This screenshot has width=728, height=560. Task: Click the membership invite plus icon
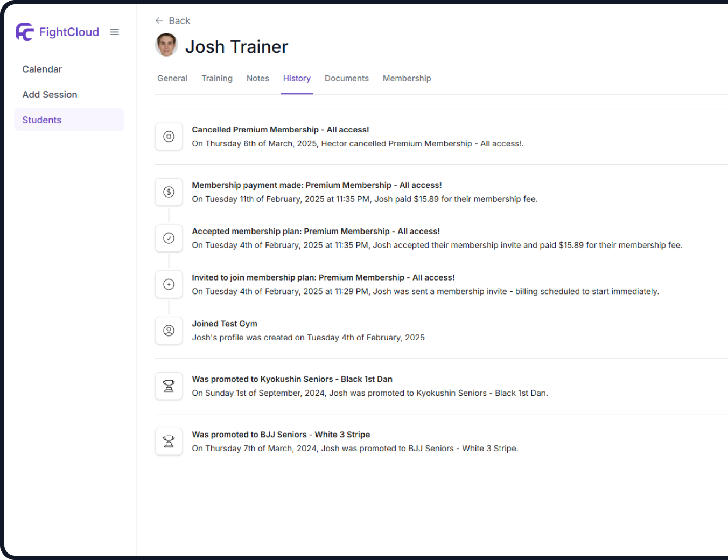pos(169,284)
